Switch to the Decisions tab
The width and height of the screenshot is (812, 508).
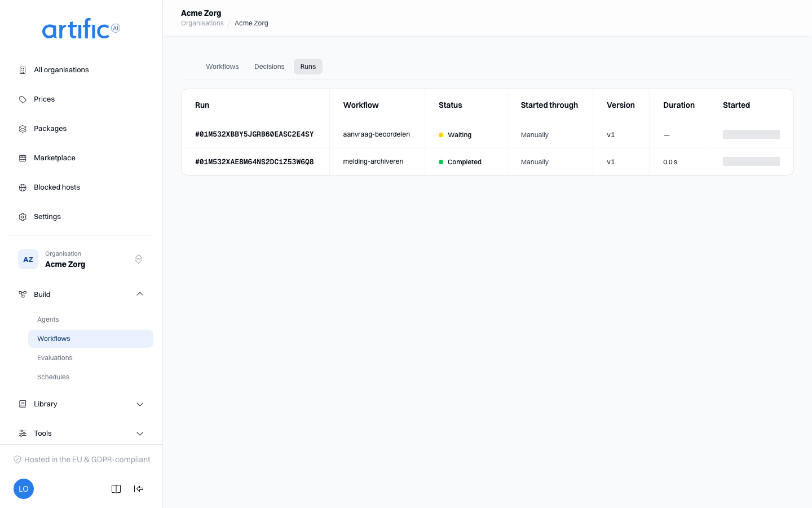[270, 67]
